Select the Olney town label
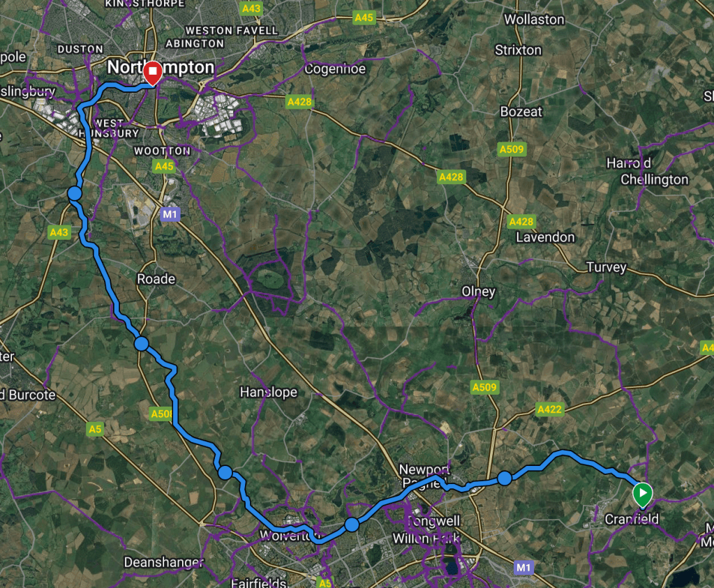The image size is (714, 588). 479,292
